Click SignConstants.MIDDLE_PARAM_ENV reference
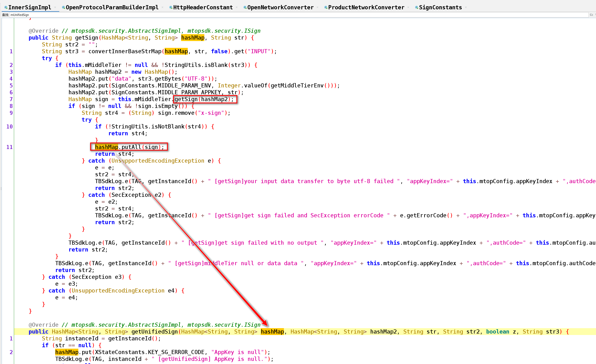The width and height of the screenshot is (596, 364). tap(161, 86)
